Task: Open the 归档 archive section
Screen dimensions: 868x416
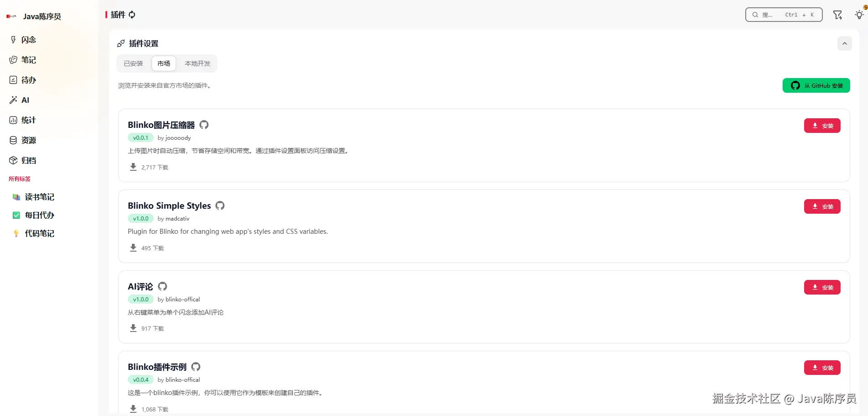Action: 23,160
